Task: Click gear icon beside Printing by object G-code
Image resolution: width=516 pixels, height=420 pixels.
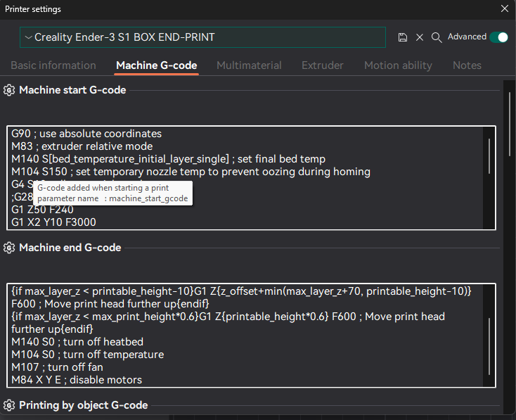Action: pos(9,405)
